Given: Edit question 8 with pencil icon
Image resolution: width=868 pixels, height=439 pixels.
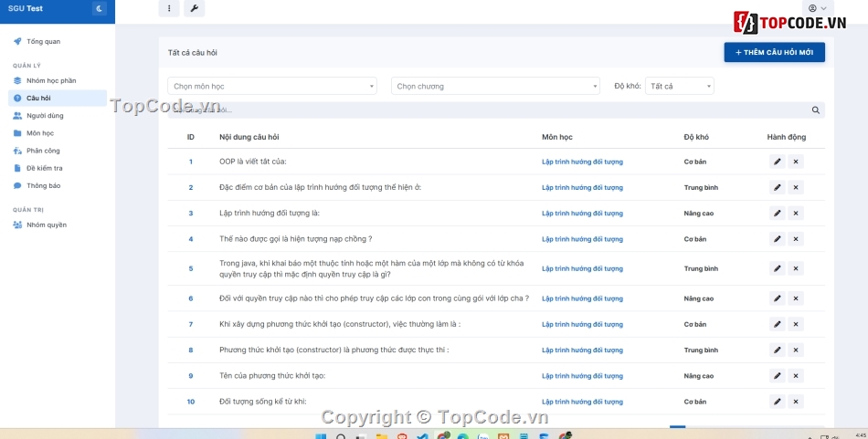Looking at the screenshot, I should click(x=778, y=350).
